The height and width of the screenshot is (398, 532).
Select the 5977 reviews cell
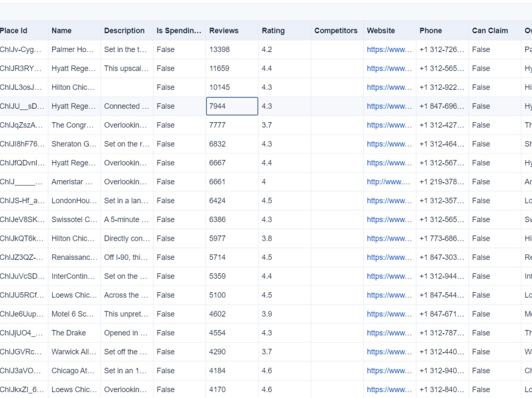point(232,239)
